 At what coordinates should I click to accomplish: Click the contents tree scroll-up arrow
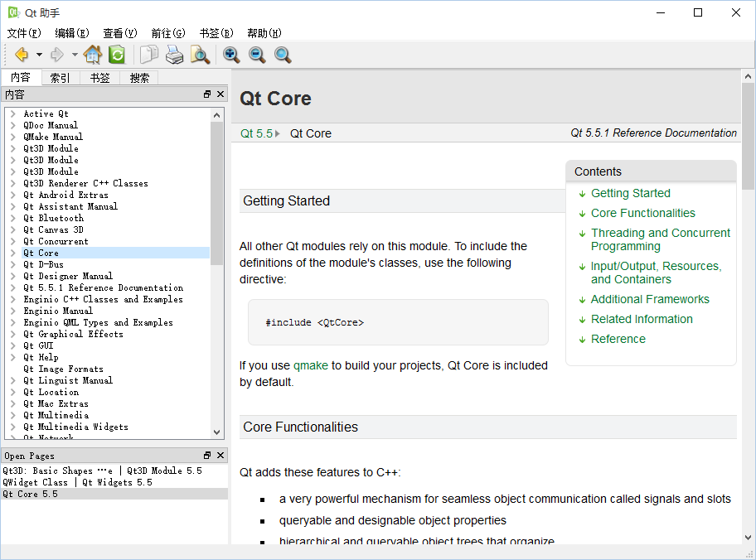click(x=216, y=115)
